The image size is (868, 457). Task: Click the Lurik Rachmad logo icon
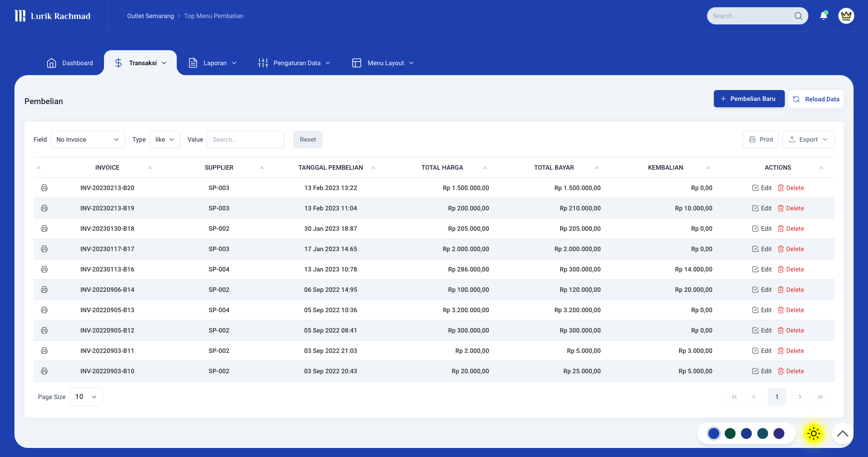20,16
